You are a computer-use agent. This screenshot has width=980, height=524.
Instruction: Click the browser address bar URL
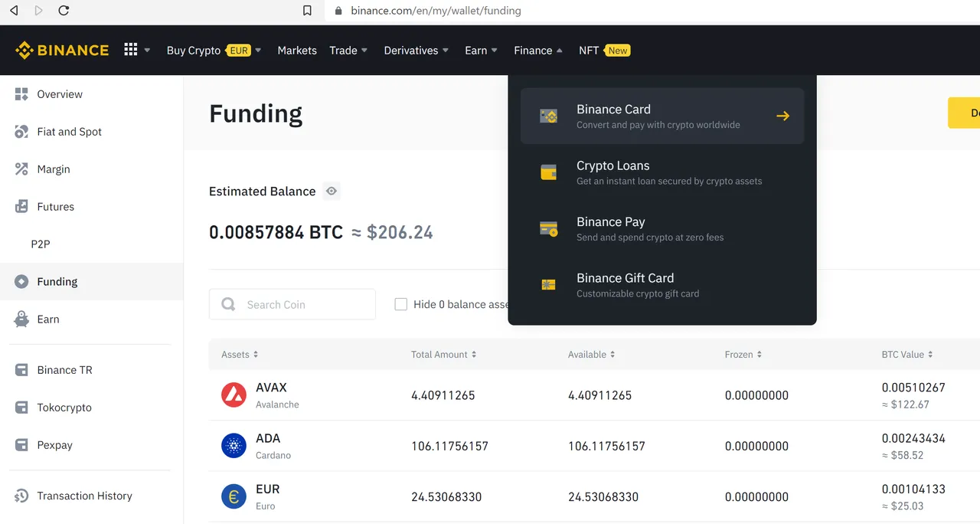(436, 11)
